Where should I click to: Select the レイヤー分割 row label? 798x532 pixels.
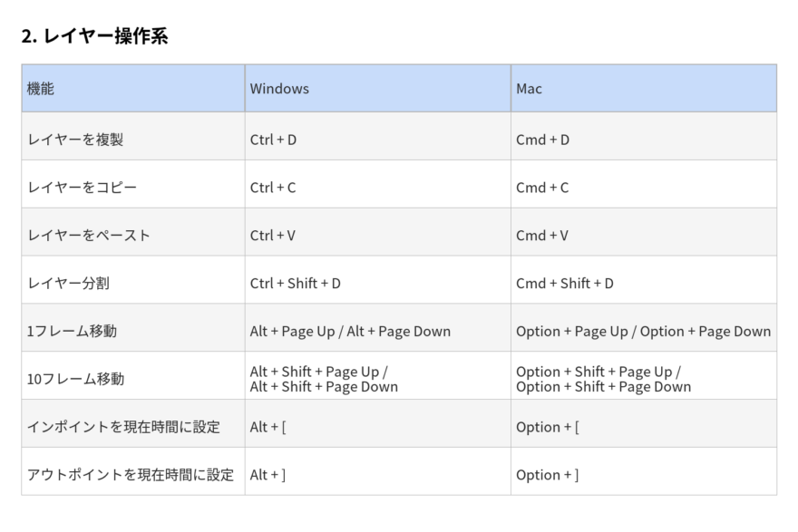(x=69, y=284)
